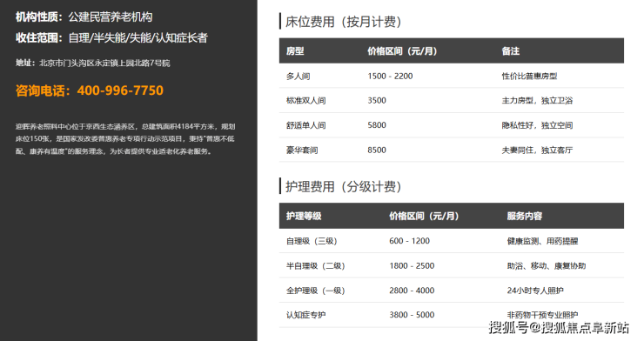Click the address line 北京市门头沟区
The height and width of the screenshot is (341, 644).
pyautogui.click(x=93, y=63)
